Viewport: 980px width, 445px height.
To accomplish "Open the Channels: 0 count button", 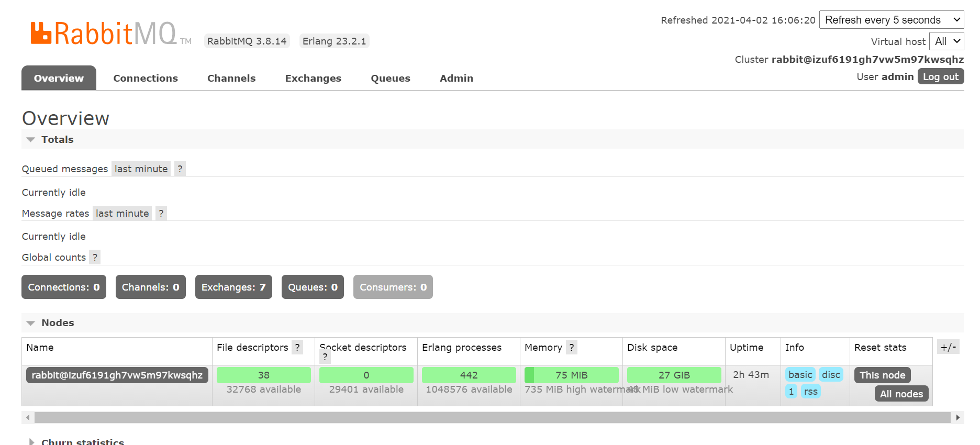I will point(151,287).
